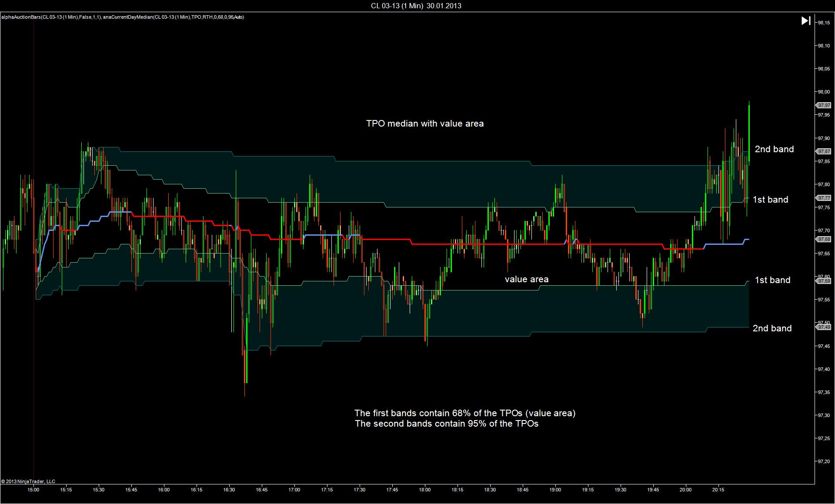
Task: Select the 'TPO median with value area' annotation
Action: pos(425,123)
